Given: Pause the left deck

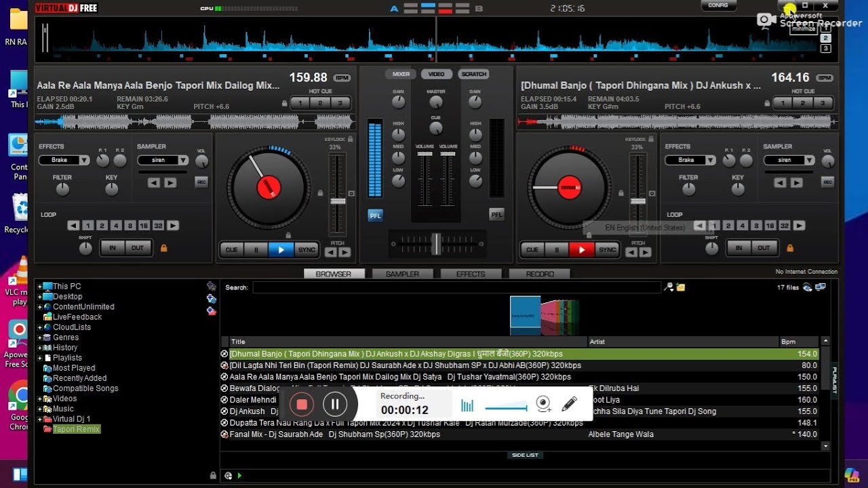Looking at the screenshot, I should point(256,249).
